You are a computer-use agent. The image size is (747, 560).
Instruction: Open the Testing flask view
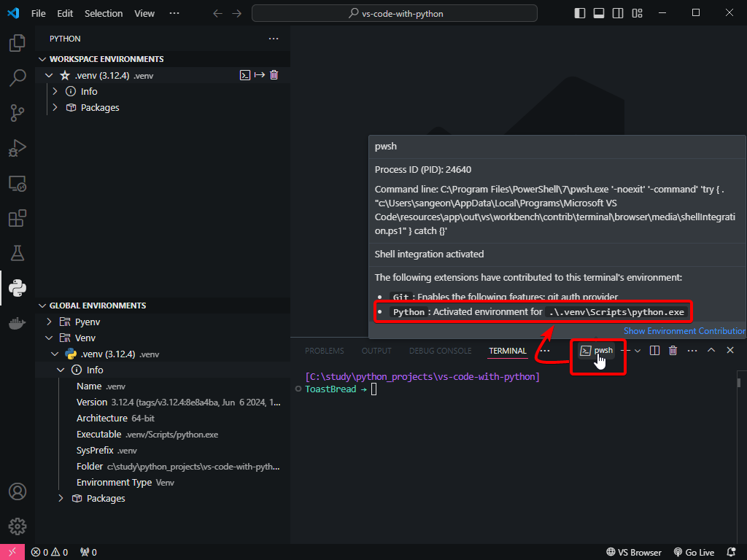pos(18,253)
